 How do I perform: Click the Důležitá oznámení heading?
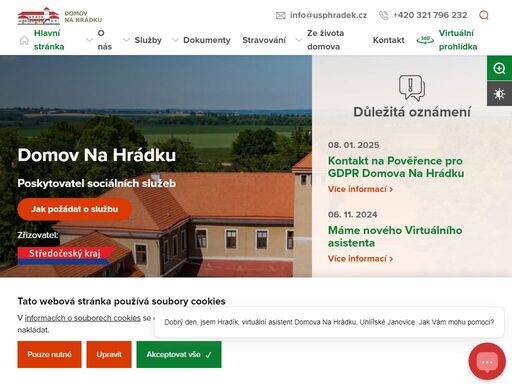point(412,112)
